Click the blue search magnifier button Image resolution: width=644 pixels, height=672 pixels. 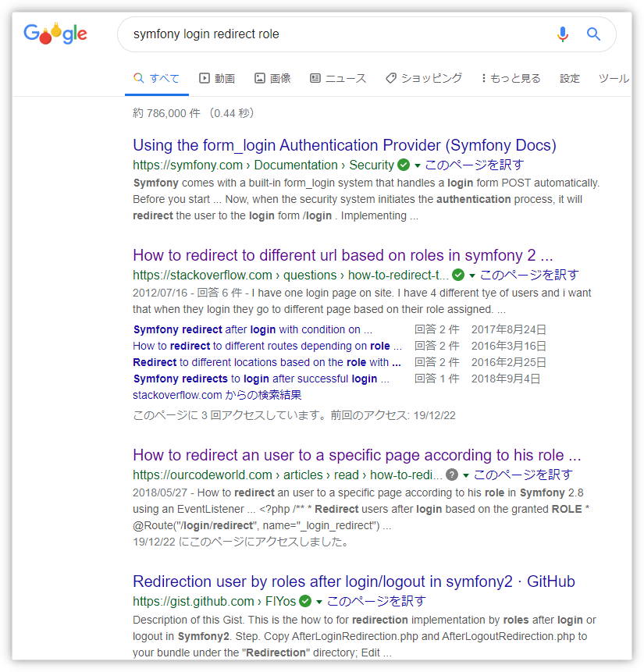(x=593, y=34)
